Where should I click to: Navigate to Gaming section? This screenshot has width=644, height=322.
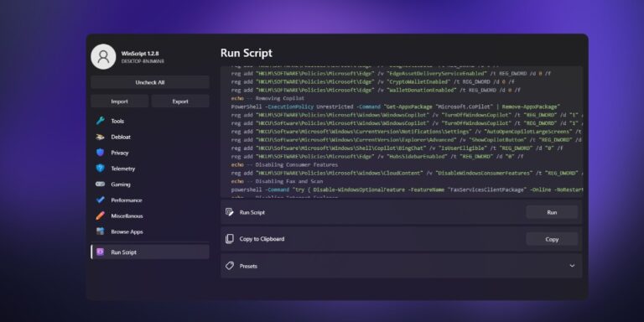tap(150, 184)
